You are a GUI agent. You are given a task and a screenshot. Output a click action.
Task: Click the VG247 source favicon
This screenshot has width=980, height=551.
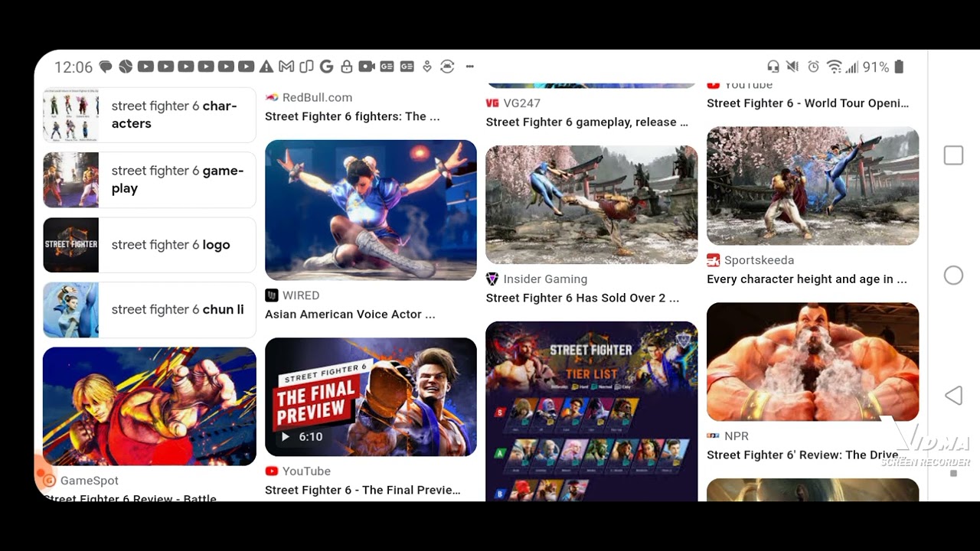(492, 103)
